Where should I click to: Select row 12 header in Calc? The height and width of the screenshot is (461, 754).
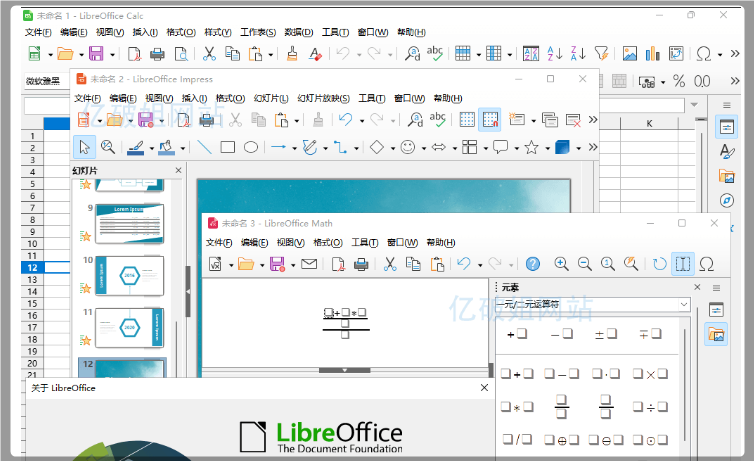pyautogui.click(x=32, y=268)
